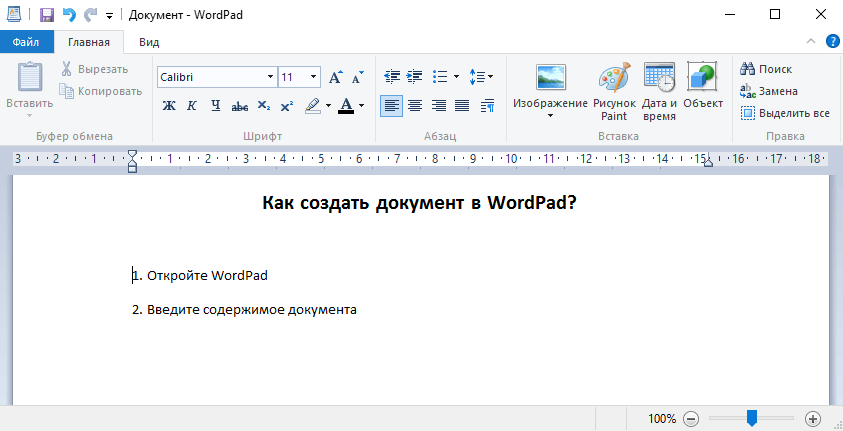This screenshot has height=431, width=843.
Task: Insert a Paint drawing (Рисунок Paint)
Action: (614, 91)
